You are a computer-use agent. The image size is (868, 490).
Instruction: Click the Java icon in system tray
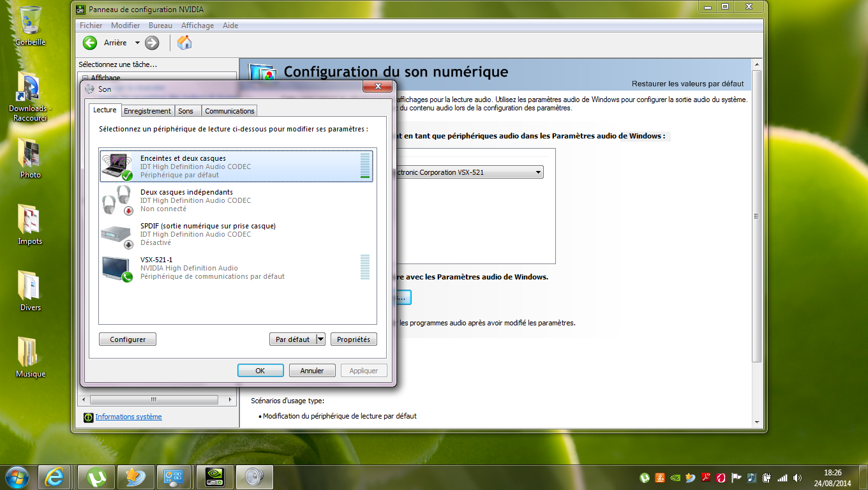click(x=660, y=477)
